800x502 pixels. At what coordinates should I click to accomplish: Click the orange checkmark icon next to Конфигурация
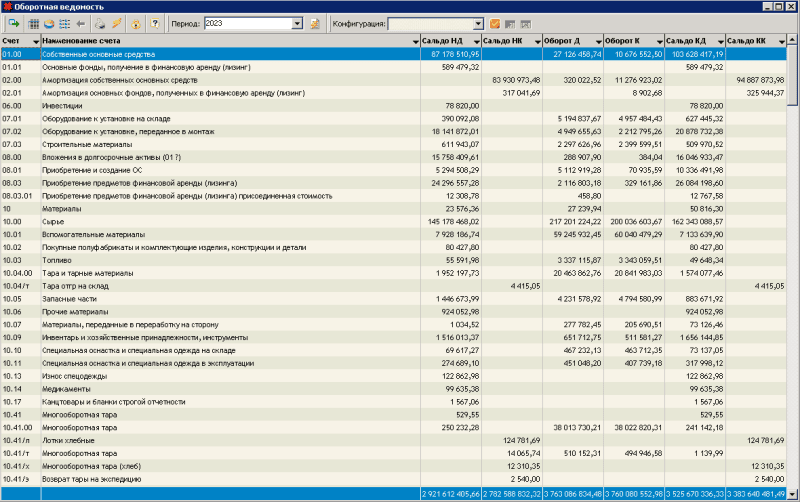[494, 22]
